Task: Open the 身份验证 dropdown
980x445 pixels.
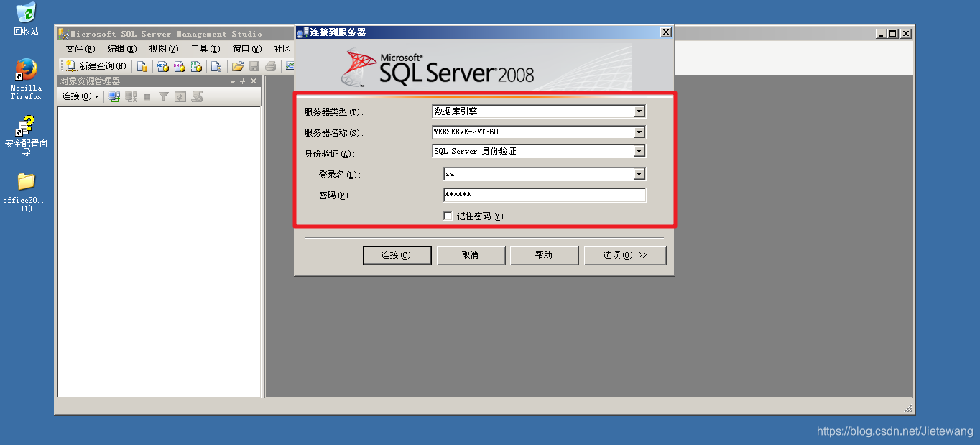Action: (x=639, y=151)
